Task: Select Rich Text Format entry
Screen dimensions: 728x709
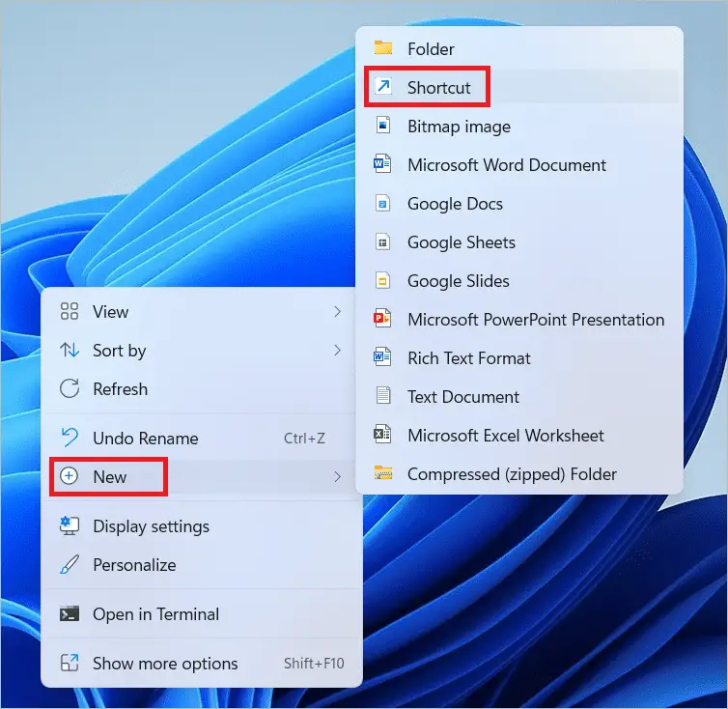Action: pyautogui.click(x=519, y=357)
